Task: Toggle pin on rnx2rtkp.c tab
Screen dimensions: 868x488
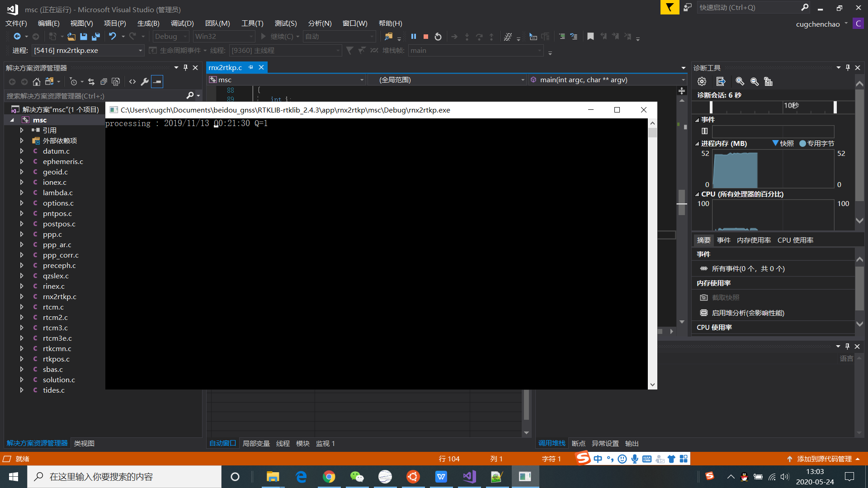Action: click(250, 67)
